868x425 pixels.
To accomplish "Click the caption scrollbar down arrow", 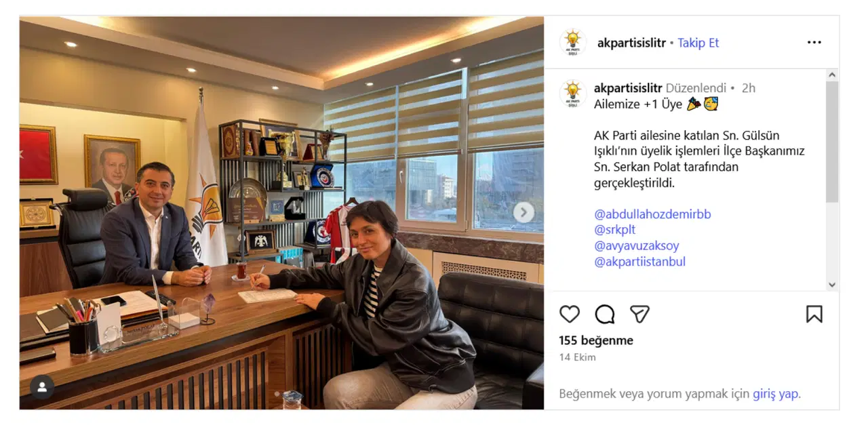I will [832, 285].
